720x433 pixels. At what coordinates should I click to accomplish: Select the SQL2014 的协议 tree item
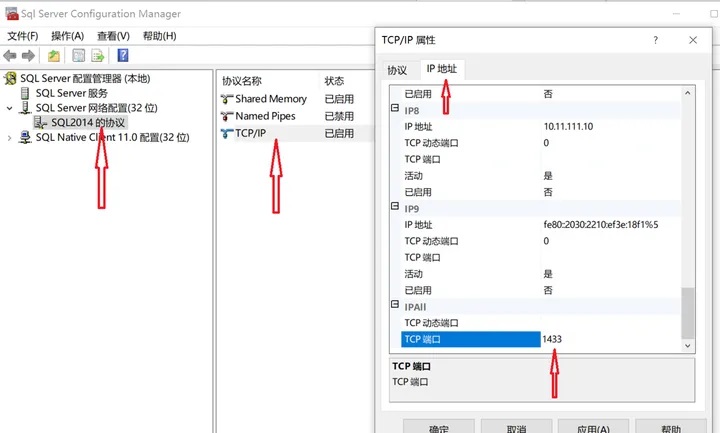pyautogui.click(x=88, y=123)
